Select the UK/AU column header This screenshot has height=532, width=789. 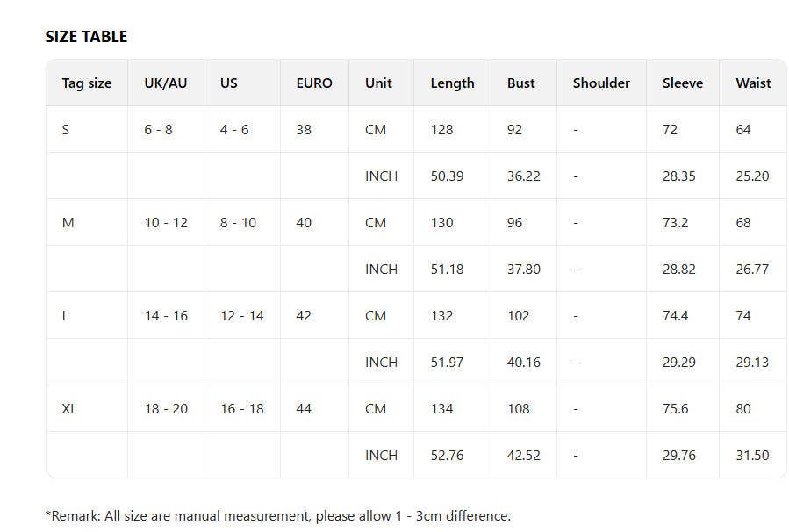pyautogui.click(x=166, y=83)
